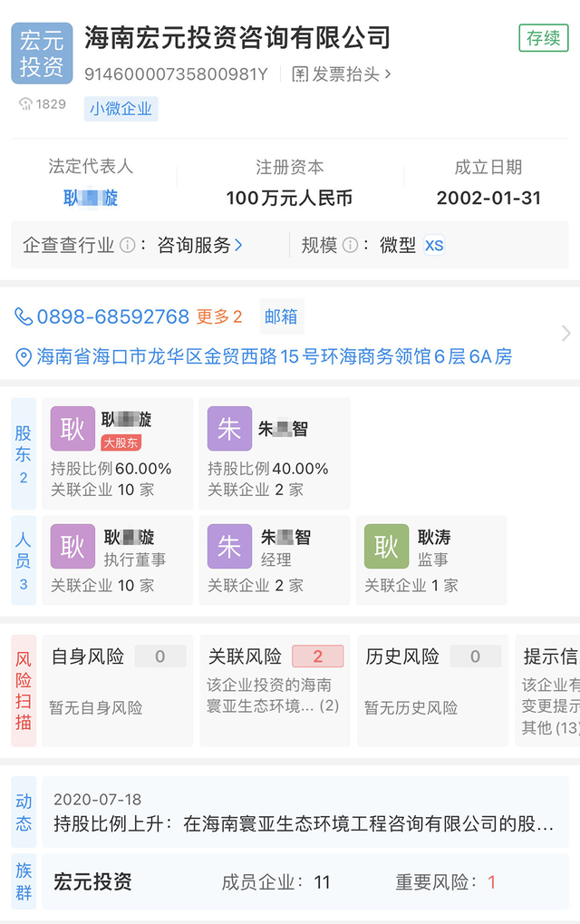This screenshot has width=580, height=924.
Task: Open the 关联风险 card showing 2
Action: (x=275, y=691)
